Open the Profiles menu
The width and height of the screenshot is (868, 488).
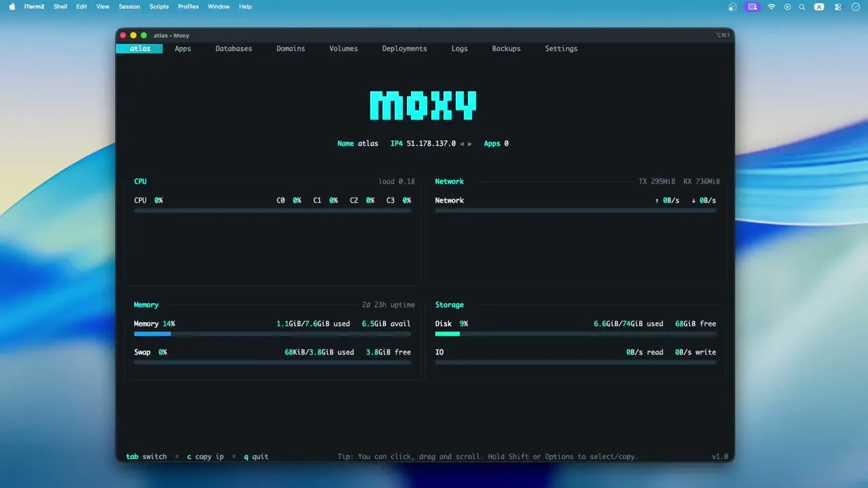(x=189, y=7)
